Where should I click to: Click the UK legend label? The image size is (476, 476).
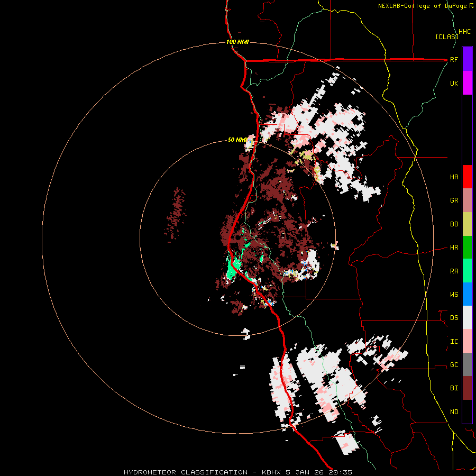coord(454,83)
